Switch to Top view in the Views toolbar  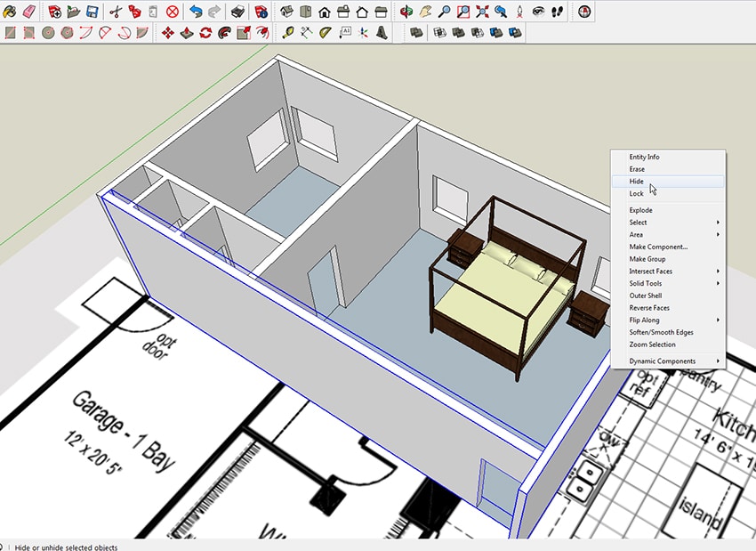[x=303, y=11]
